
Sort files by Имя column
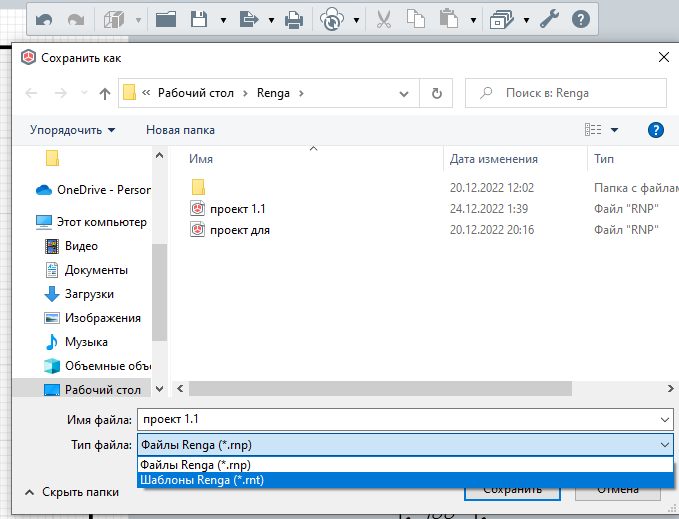tap(201, 159)
